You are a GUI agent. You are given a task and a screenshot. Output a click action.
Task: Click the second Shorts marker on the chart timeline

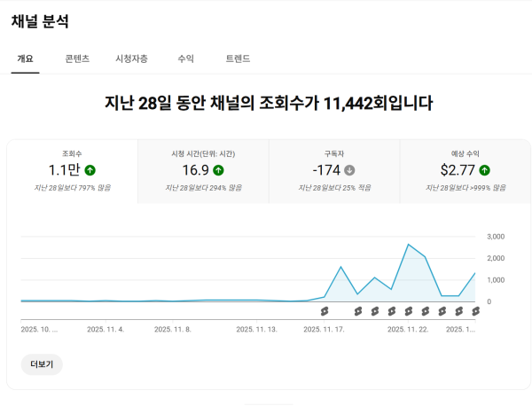pos(358,310)
